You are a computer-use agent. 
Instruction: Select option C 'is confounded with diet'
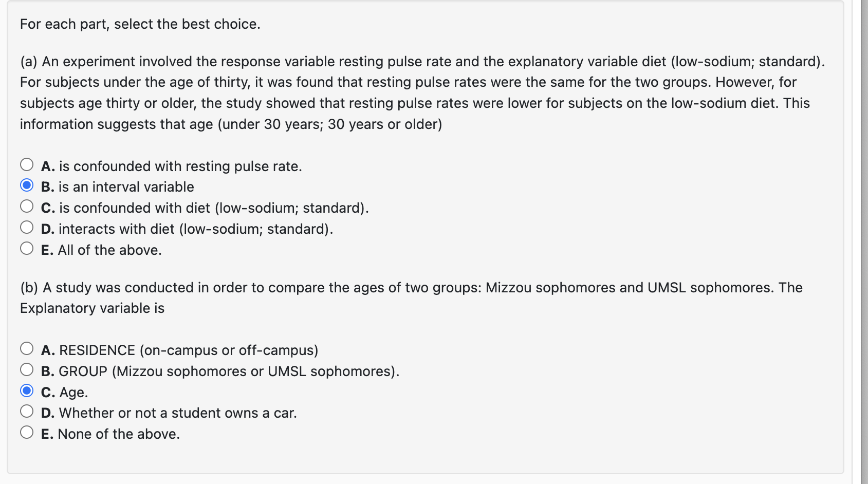[x=26, y=206]
